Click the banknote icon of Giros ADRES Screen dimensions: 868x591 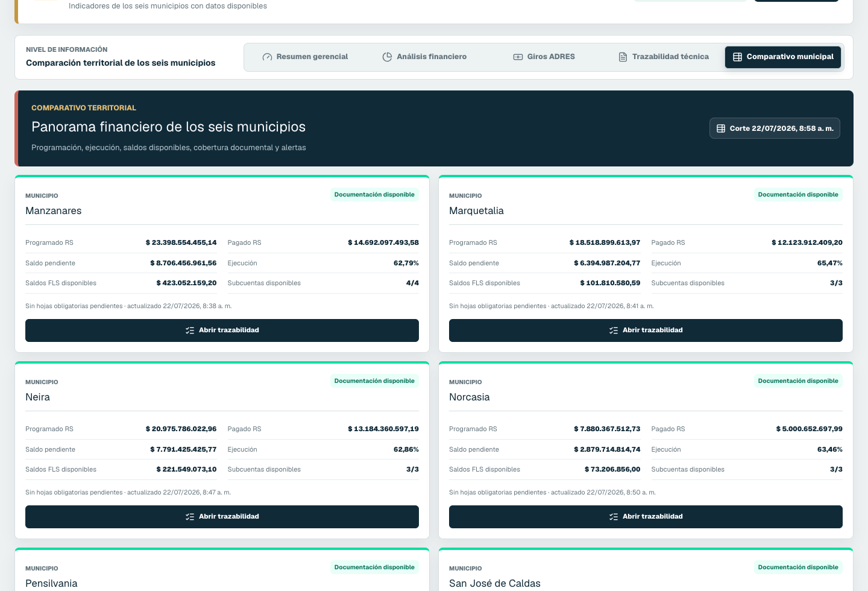(518, 57)
